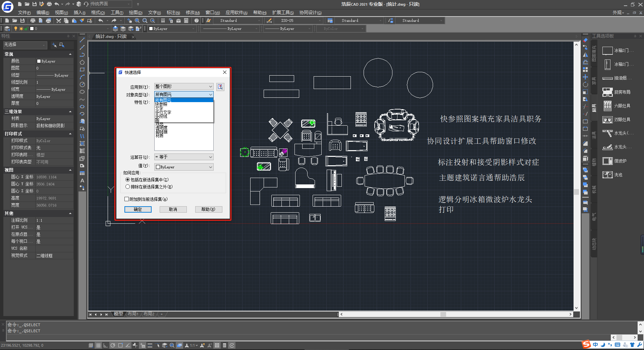This screenshot has height=350, width=644.
Task: Click the 取消 button
Action: pos(173,209)
